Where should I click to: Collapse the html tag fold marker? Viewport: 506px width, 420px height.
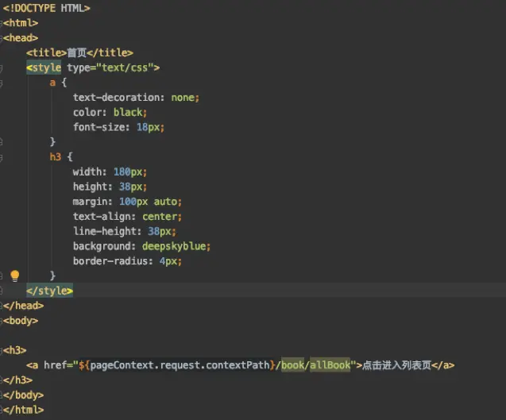(x=1, y=23)
